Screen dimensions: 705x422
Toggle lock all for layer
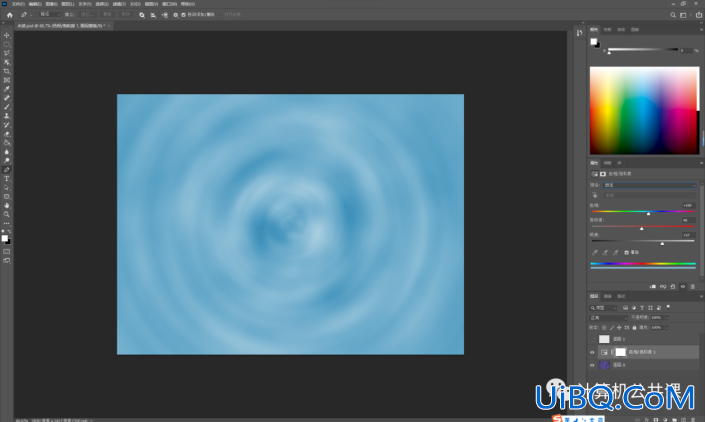634,328
